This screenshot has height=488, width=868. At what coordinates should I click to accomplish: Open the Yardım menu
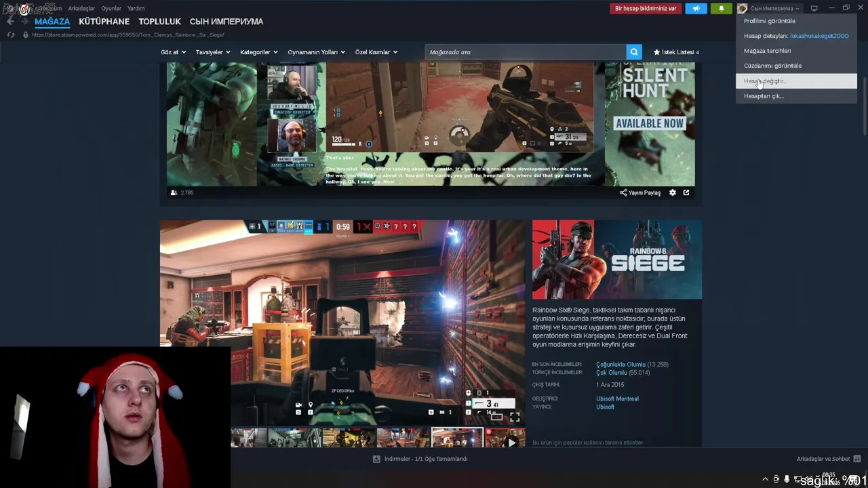[136, 8]
